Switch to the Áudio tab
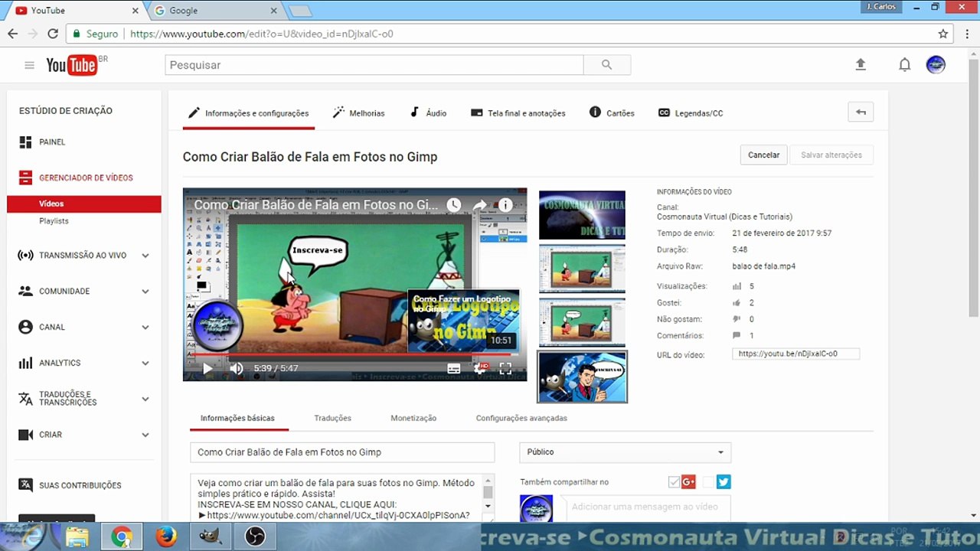This screenshot has width=980, height=551. pyautogui.click(x=429, y=113)
